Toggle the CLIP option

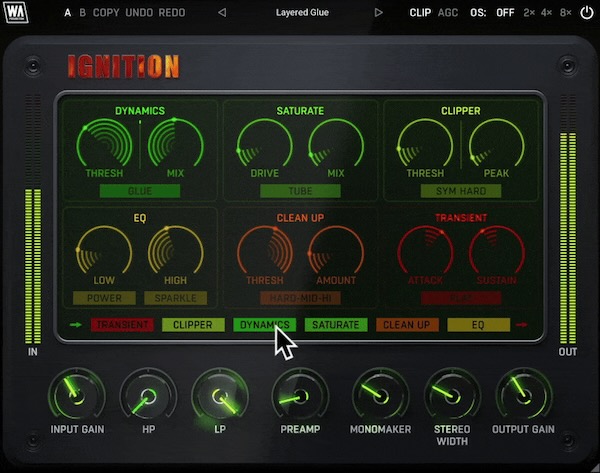[420, 13]
